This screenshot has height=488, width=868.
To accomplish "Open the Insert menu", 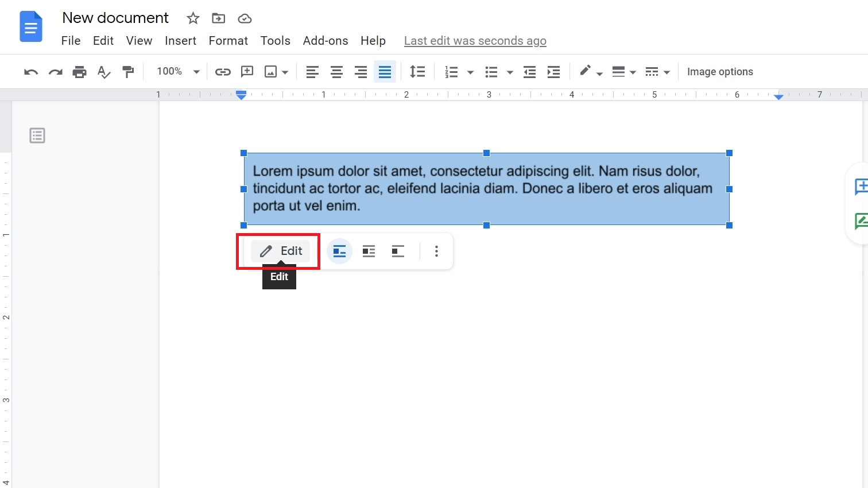I will [x=180, y=40].
